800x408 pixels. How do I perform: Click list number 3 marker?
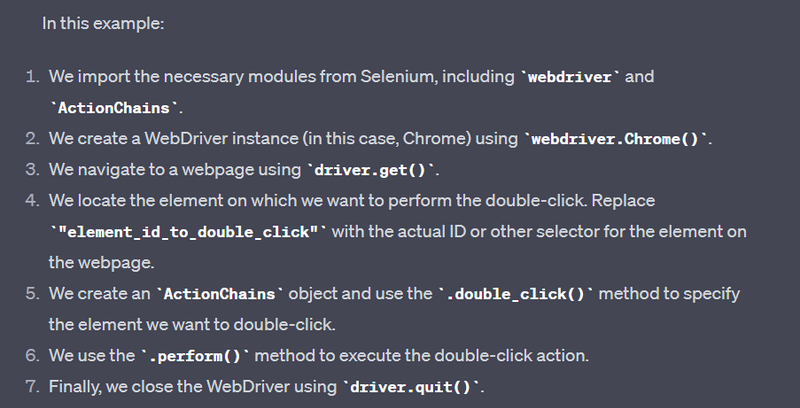(32, 169)
